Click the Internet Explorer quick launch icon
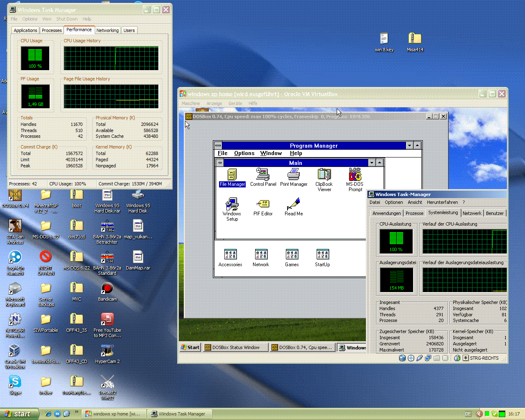 (48, 414)
